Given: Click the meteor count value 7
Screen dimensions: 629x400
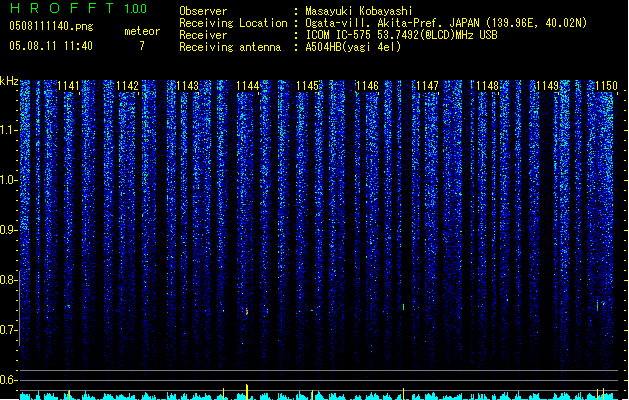Looking at the screenshot, I should pyautogui.click(x=142, y=46).
